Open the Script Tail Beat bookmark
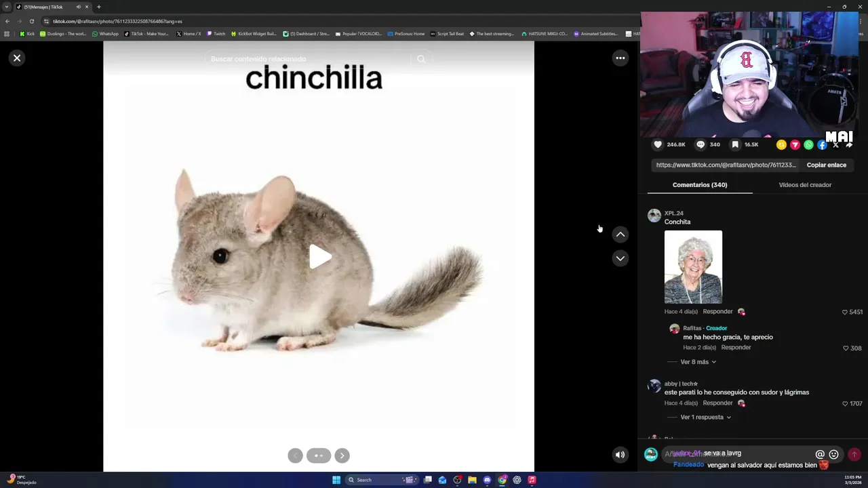This screenshot has width=868, height=488. pyautogui.click(x=447, y=34)
